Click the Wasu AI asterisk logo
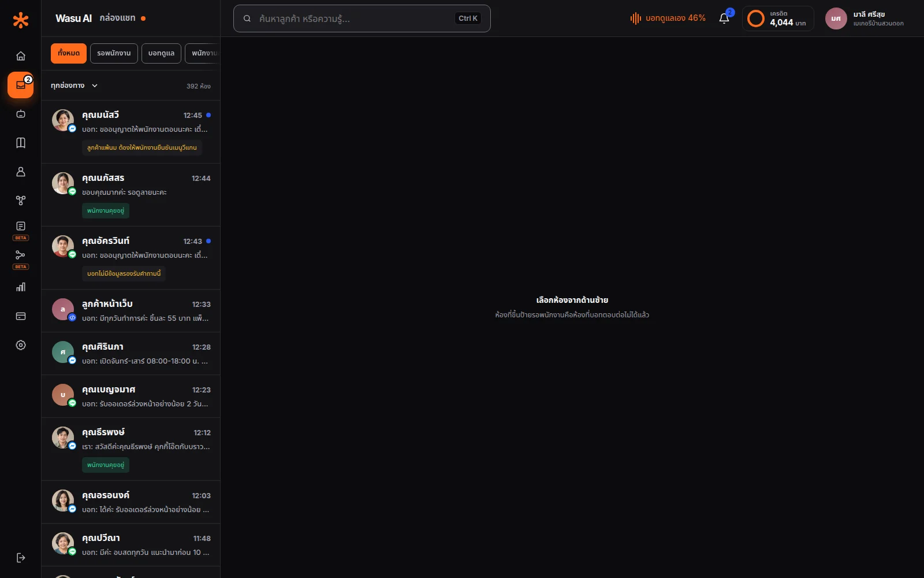 click(x=21, y=20)
